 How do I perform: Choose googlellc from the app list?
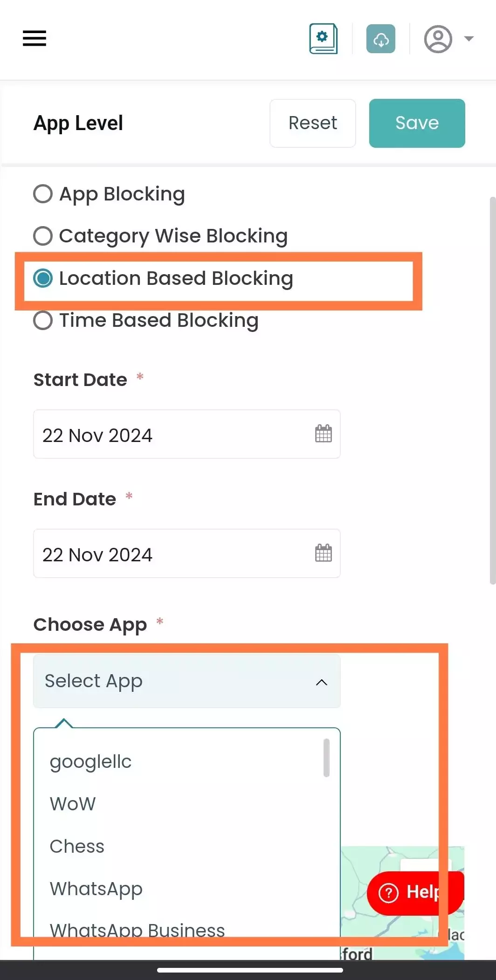pyautogui.click(x=91, y=762)
